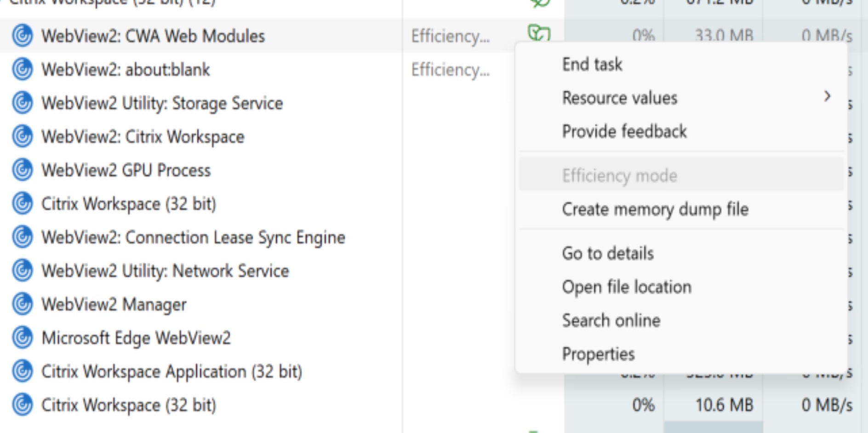Screen dimensions: 868x433
Task: Select Create memory dump file
Action: pyautogui.click(x=655, y=209)
